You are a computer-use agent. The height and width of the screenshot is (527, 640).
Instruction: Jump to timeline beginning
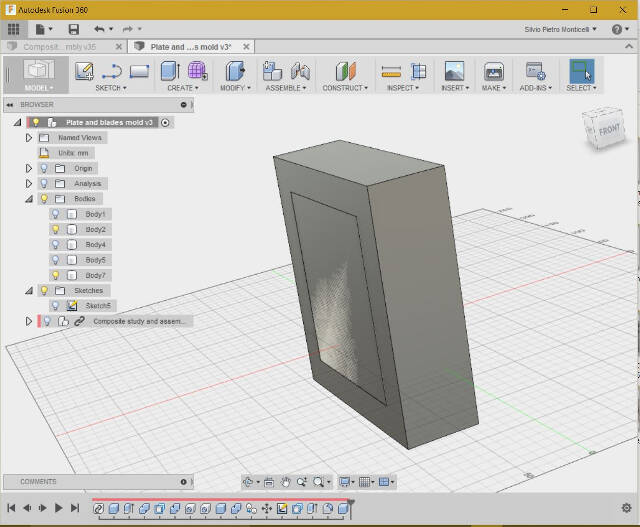[11, 508]
